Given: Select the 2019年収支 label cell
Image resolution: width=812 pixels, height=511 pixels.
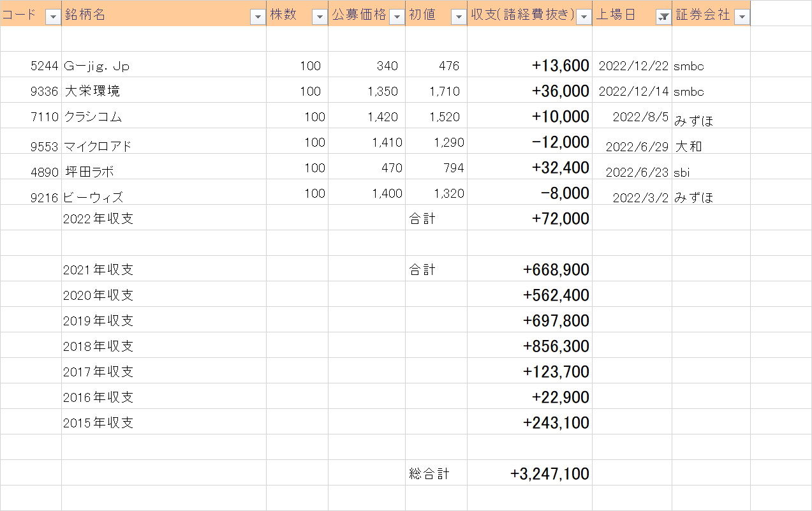Looking at the screenshot, I should (164, 320).
